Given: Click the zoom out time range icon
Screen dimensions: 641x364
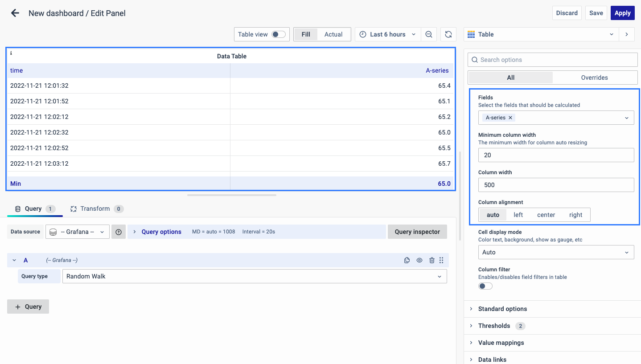Looking at the screenshot, I should coord(428,34).
